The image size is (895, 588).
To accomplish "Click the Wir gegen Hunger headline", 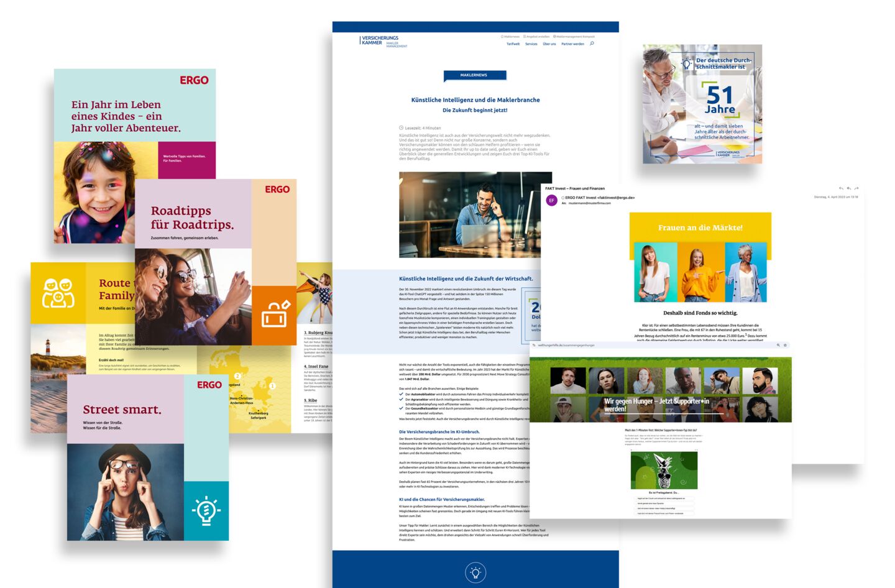I will point(656,405).
